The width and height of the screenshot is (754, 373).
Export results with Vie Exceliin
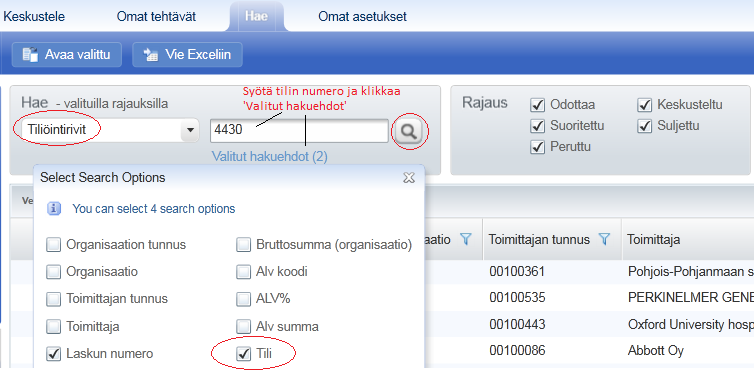click(x=188, y=54)
